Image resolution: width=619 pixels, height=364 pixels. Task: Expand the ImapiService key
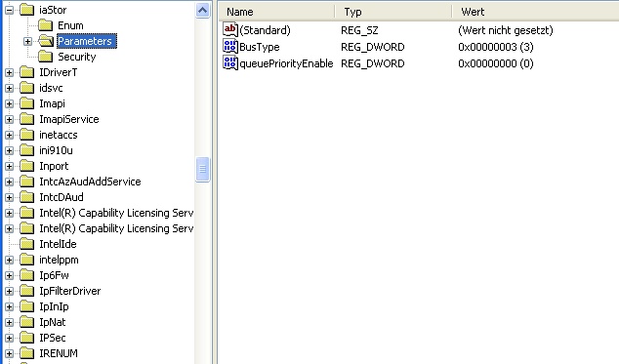9,120
